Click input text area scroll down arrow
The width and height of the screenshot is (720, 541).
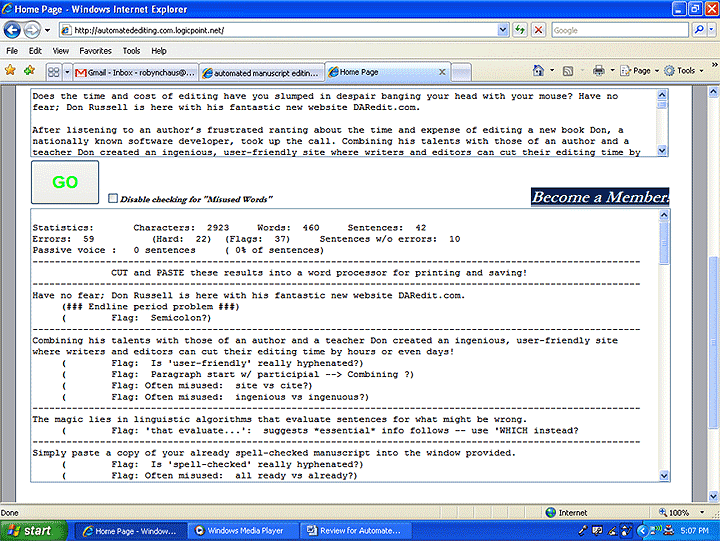click(662, 150)
